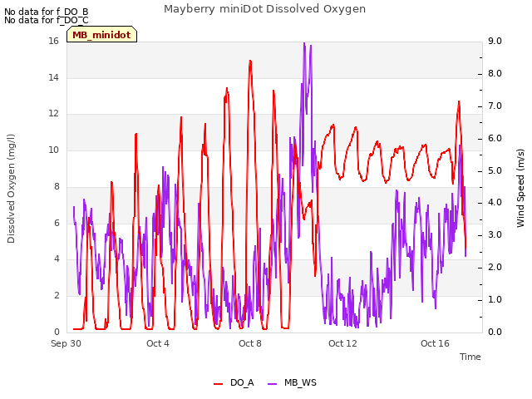Click the 6.0 wind speed tick label
This screenshot has height=399, width=532.
(495, 139)
